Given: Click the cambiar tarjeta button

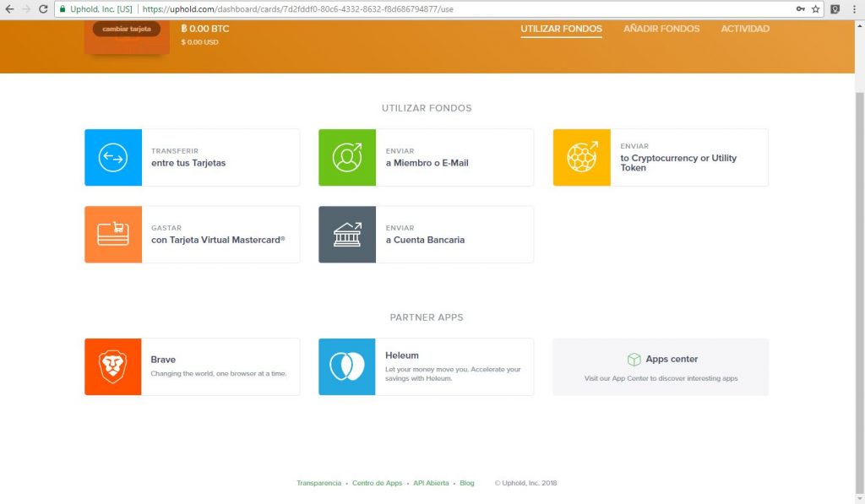Looking at the screenshot, I should coord(127,29).
